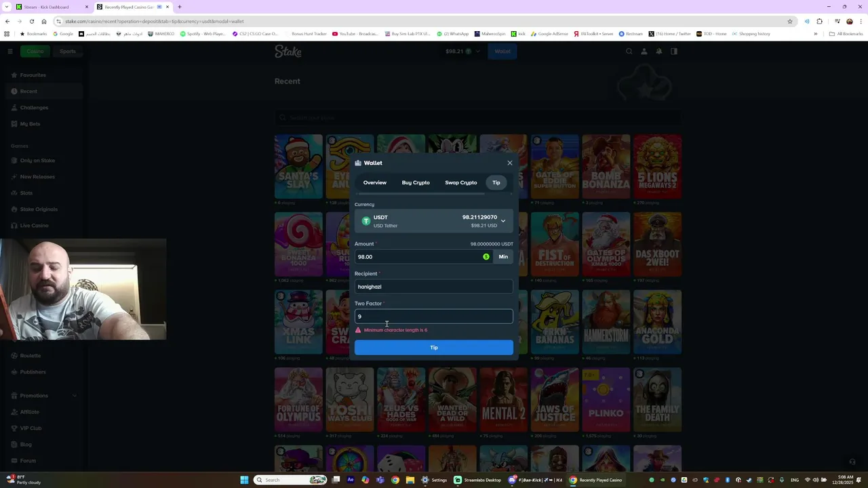The image size is (868, 488).
Task: Open a new browser tab
Action: 180,7
